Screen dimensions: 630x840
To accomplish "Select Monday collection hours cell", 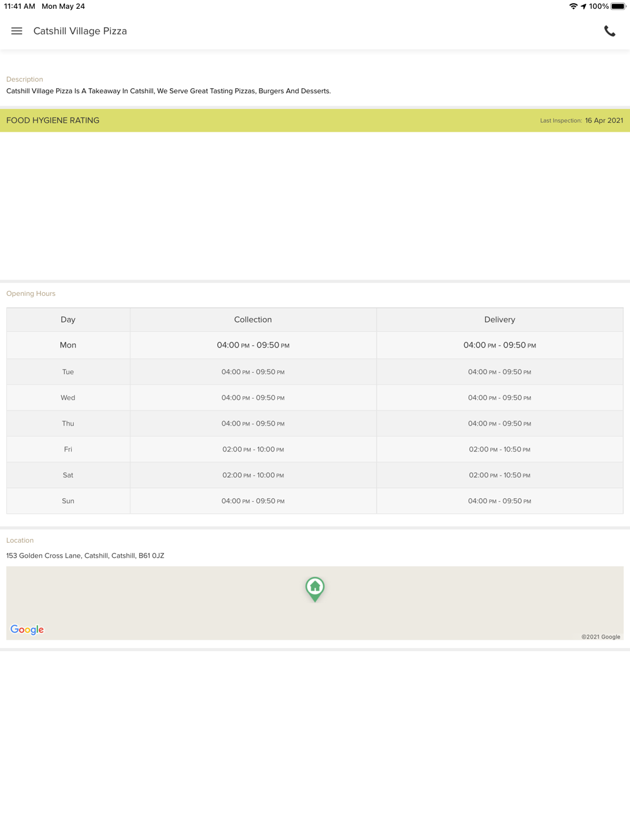I will 253,345.
